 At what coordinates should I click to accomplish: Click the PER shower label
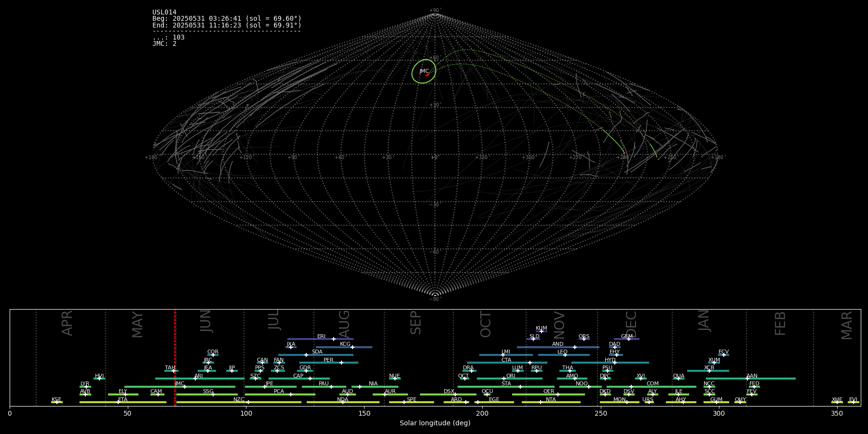coord(328,360)
